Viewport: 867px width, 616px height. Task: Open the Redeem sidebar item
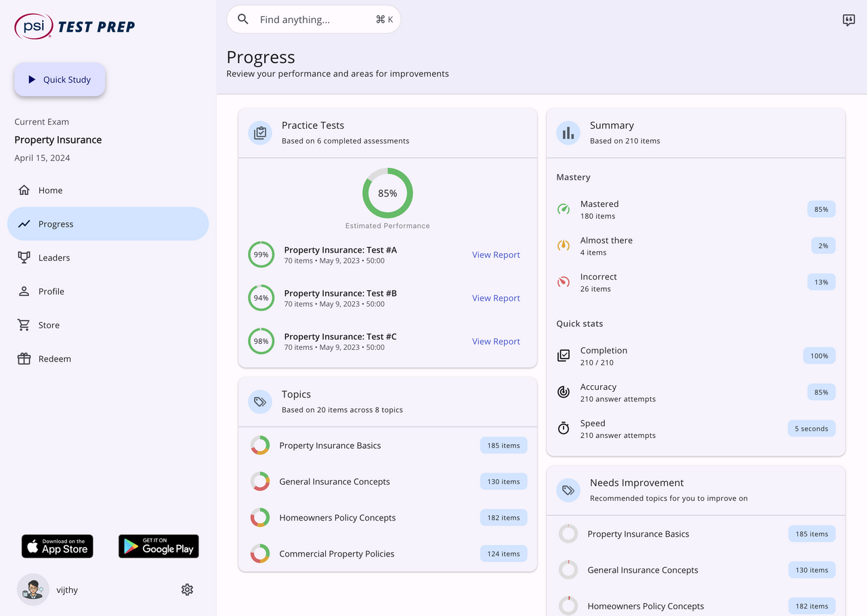(54, 359)
